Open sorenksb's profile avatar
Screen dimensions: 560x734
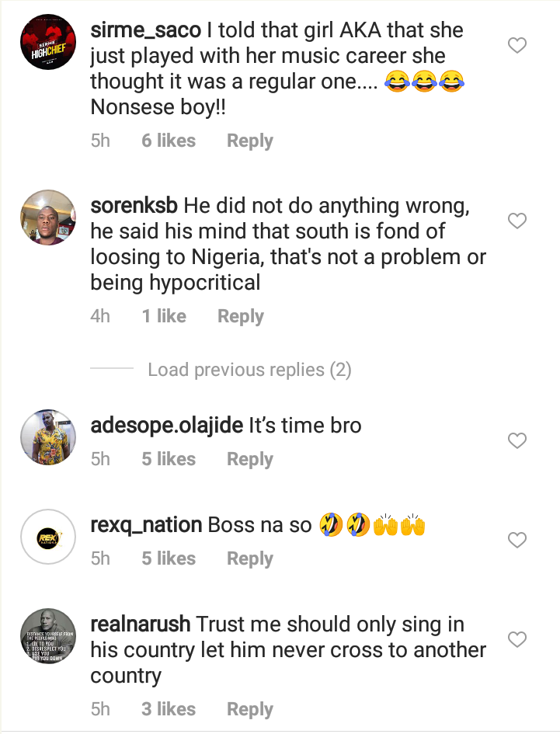pyautogui.click(x=47, y=219)
